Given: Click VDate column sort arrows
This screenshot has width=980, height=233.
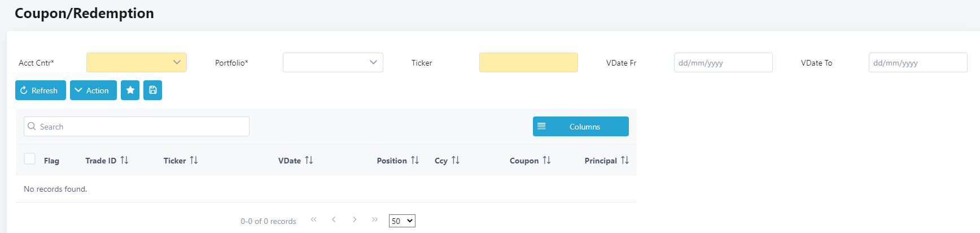Looking at the screenshot, I should pos(309,161).
